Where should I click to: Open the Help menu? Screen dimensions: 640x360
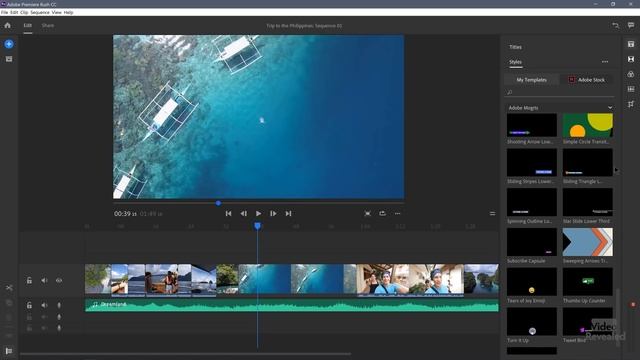pos(69,13)
